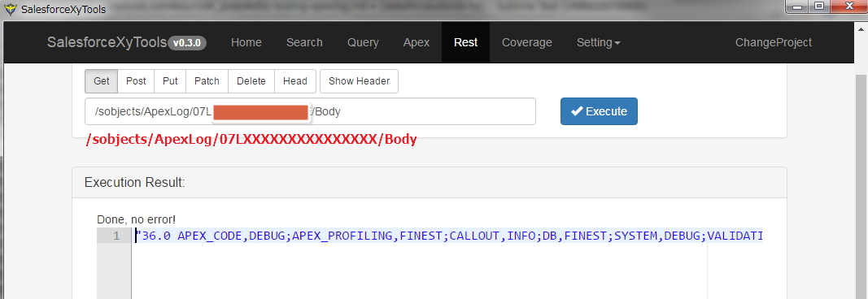Click the v0.3.0 version badge

click(187, 43)
